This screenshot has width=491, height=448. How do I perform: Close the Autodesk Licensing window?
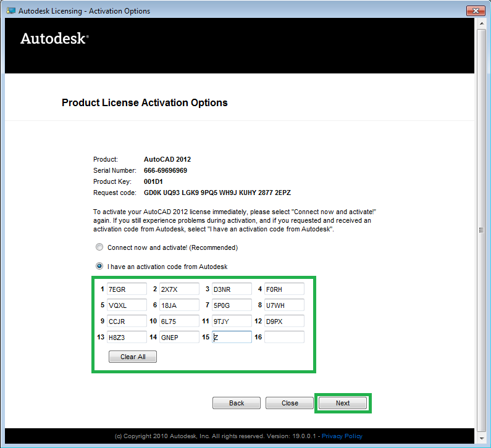point(476,10)
